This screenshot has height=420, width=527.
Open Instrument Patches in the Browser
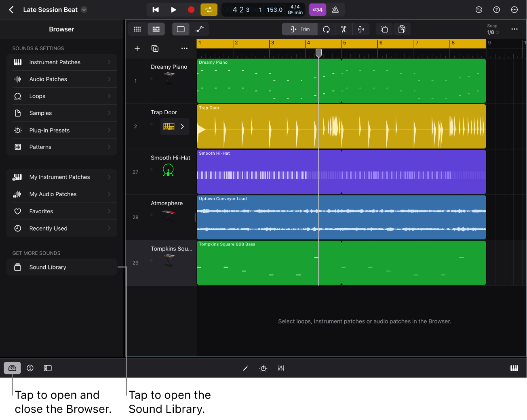click(x=62, y=62)
